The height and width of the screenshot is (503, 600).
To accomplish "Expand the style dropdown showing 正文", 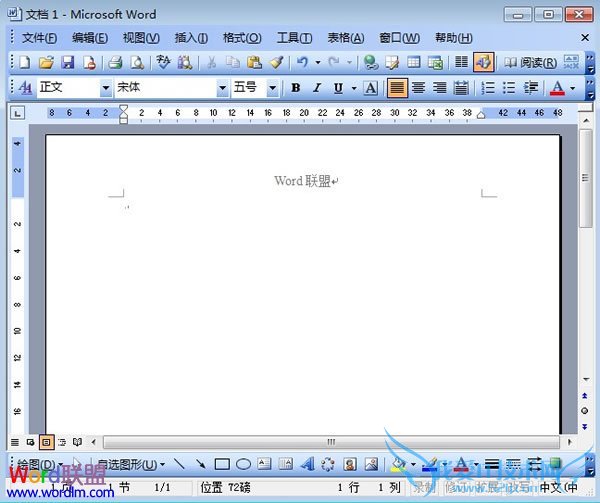I will (x=106, y=88).
